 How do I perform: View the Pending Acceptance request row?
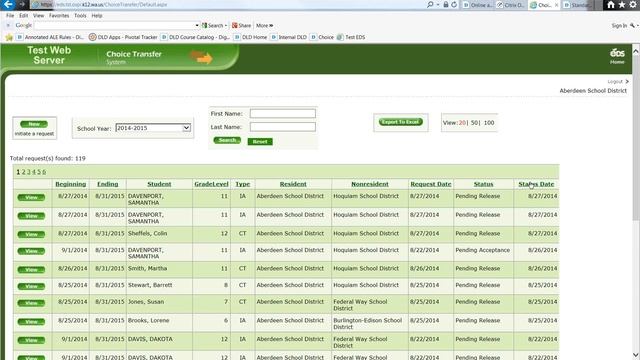(x=31, y=251)
